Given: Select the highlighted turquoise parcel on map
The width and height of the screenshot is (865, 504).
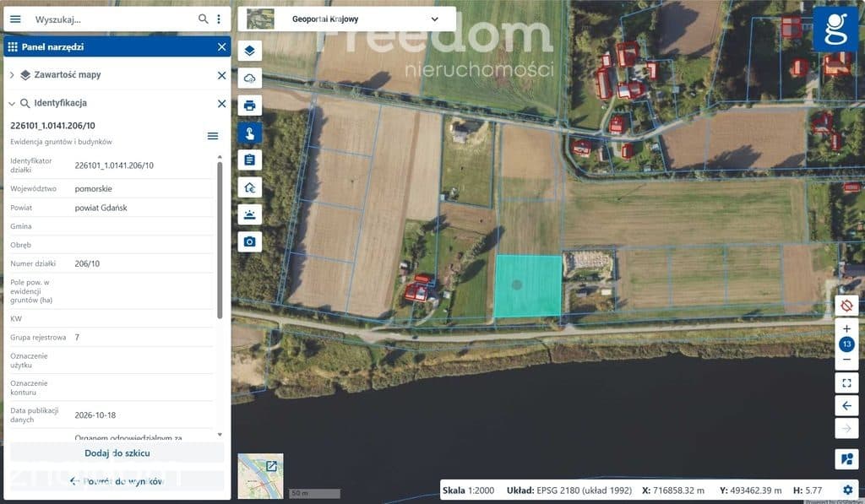Looking at the screenshot, I should click(x=528, y=286).
